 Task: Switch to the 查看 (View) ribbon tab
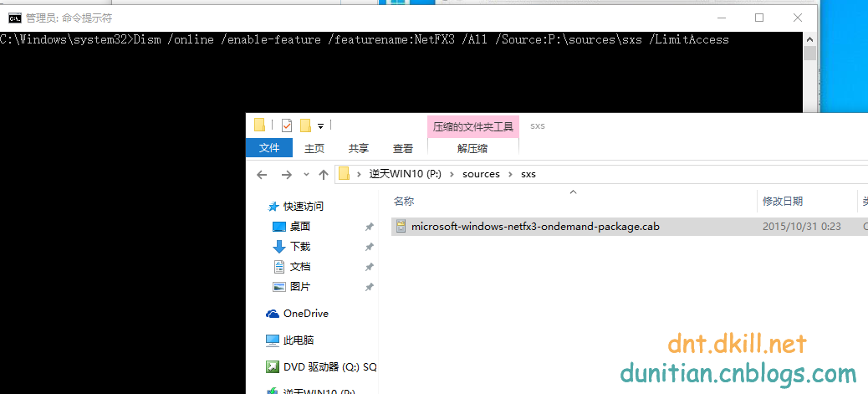coord(402,148)
